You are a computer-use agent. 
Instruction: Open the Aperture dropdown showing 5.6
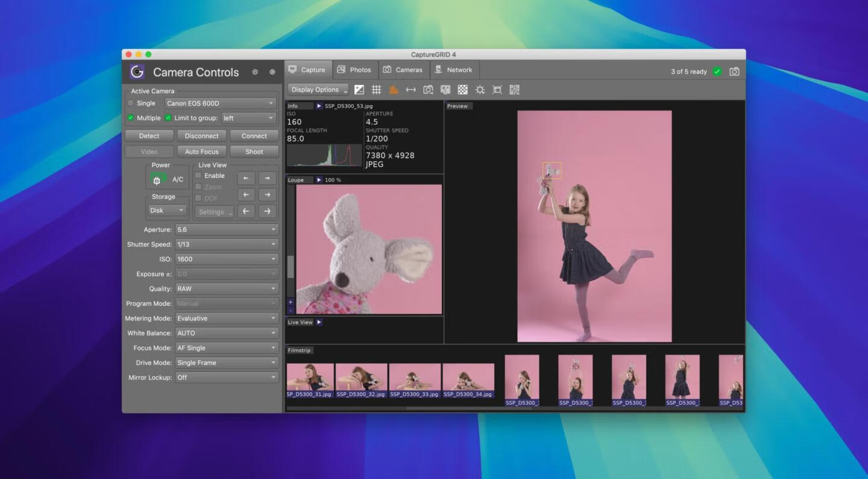point(226,230)
